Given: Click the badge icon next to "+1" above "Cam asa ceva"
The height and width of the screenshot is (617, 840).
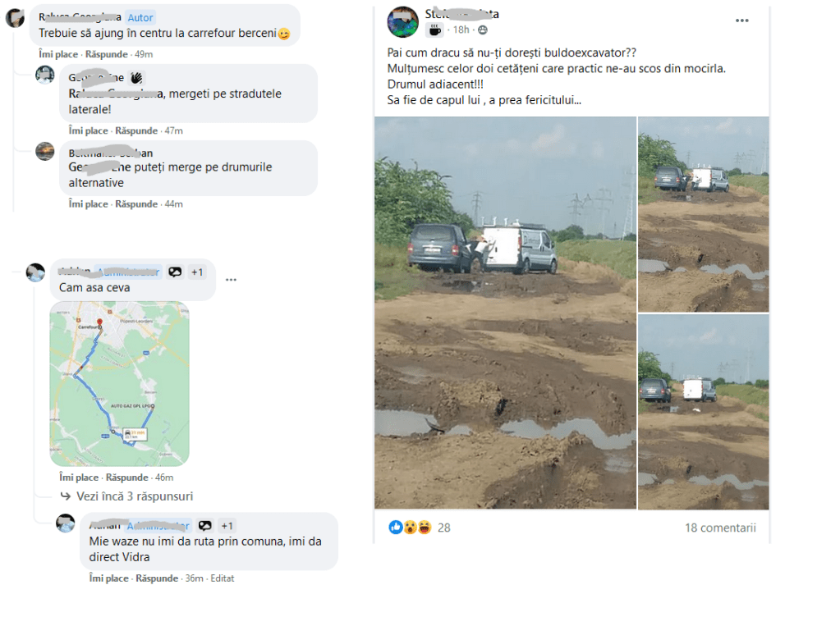Looking at the screenshot, I should tap(175, 272).
